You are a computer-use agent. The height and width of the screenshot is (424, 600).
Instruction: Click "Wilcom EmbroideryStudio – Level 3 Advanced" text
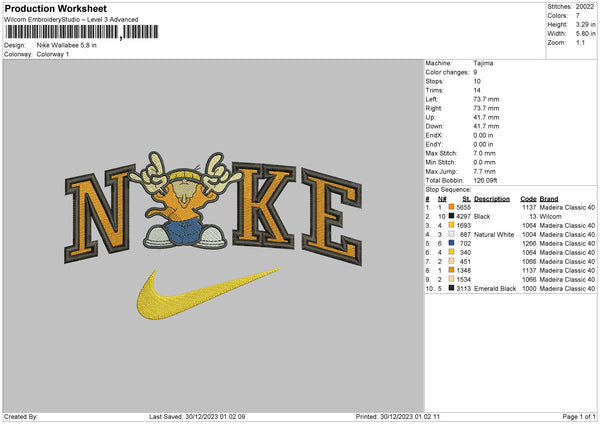pyautogui.click(x=71, y=20)
